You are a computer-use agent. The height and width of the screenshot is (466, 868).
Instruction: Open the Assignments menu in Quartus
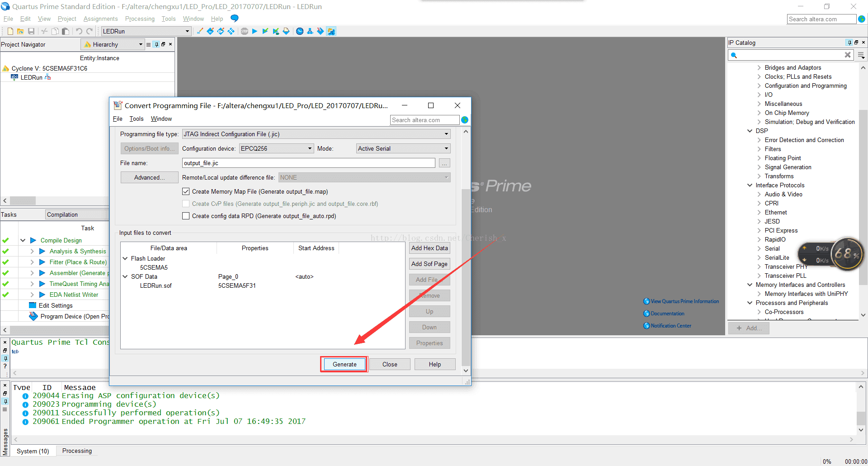coord(100,19)
